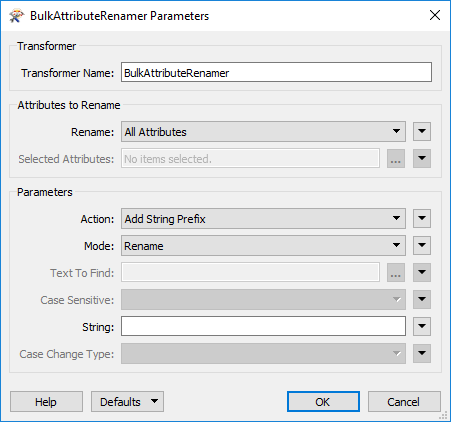Image resolution: width=451 pixels, height=422 pixels.
Task: Open the Defaults button menu arrow
Action: click(x=154, y=401)
